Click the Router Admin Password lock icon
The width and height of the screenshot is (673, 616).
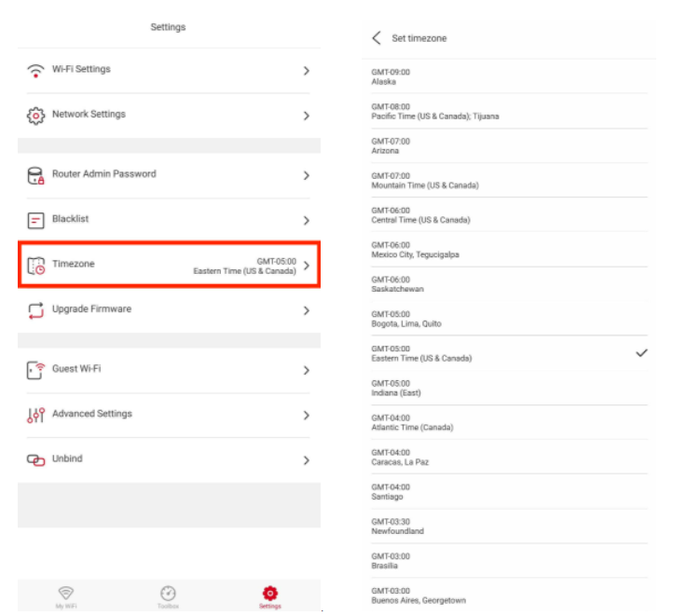coord(36,175)
